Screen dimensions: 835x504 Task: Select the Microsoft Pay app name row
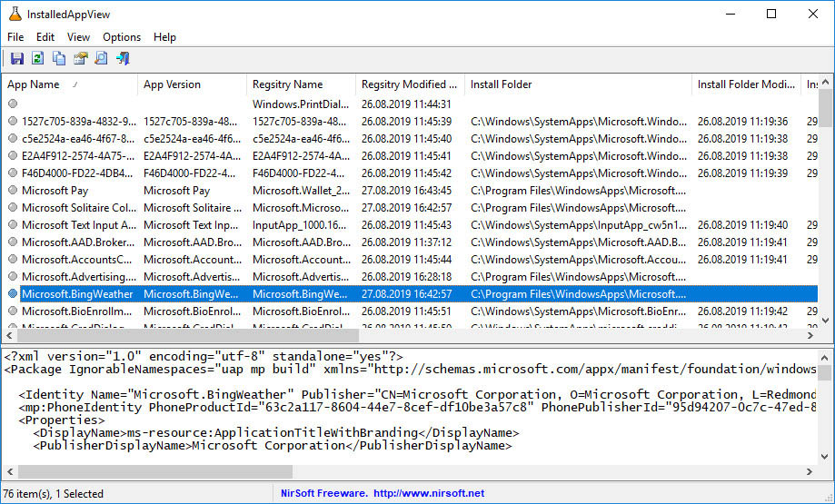pos(55,190)
